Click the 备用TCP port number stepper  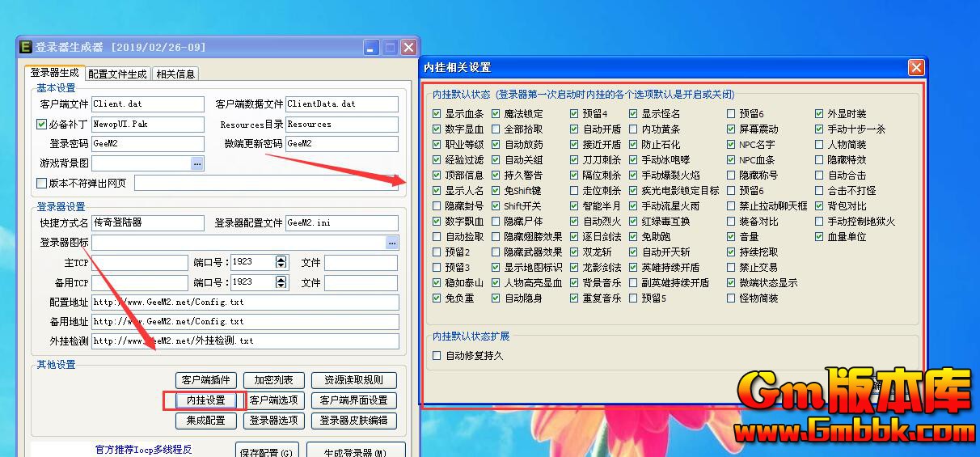coord(281,283)
